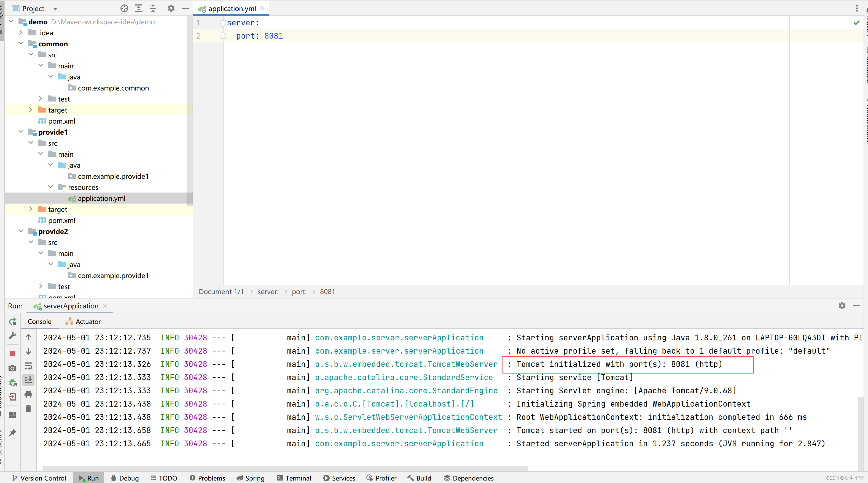Image resolution: width=868 pixels, height=483 pixels.
Task: Expand the target folder under provide1
Action: (x=31, y=209)
